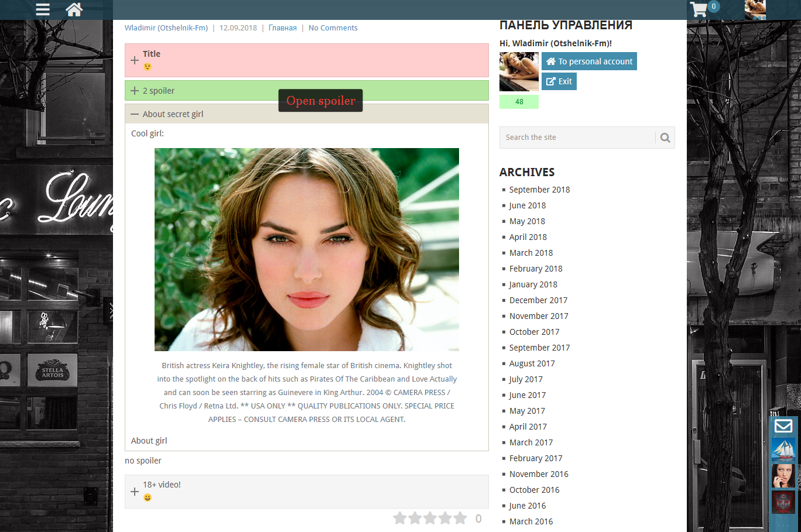The width and height of the screenshot is (801, 532).
Task: Open December 2017 archive
Action: coord(538,300)
